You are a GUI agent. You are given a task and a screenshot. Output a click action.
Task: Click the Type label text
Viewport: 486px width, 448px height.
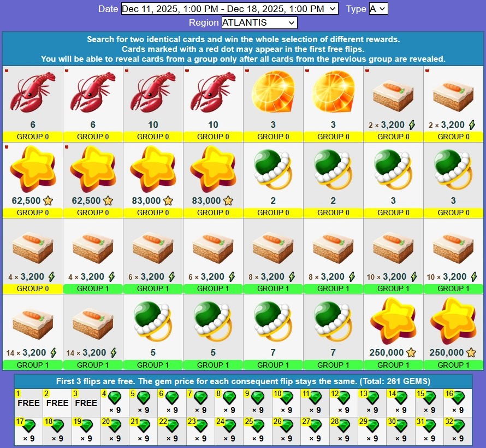click(x=356, y=9)
